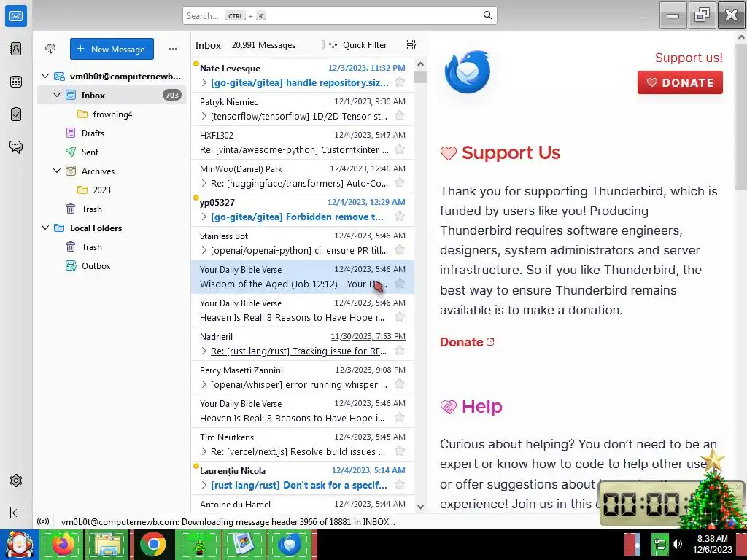Open the Laurențiu Nicola rust message

pos(303,478)
